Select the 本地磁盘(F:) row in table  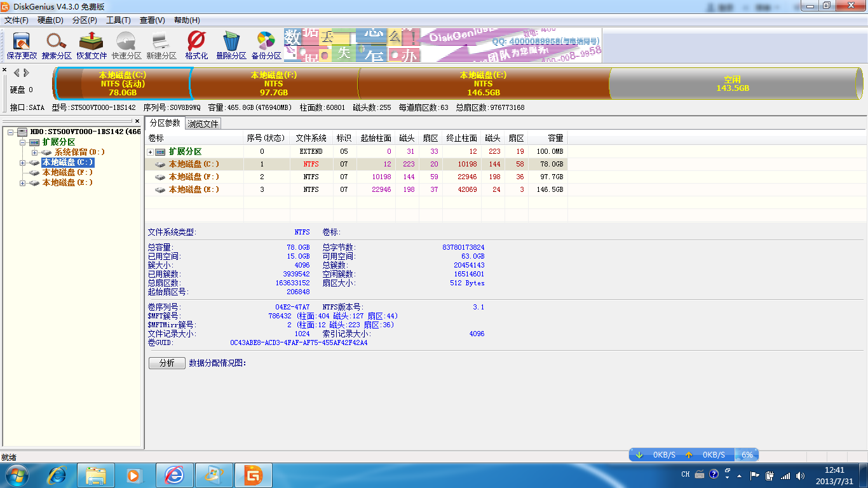[356, 177]
